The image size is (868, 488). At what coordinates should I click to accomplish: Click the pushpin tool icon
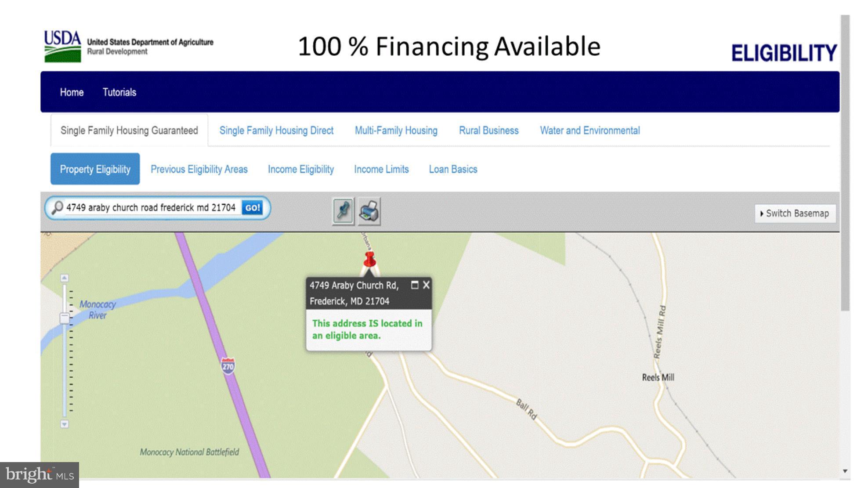343,211
